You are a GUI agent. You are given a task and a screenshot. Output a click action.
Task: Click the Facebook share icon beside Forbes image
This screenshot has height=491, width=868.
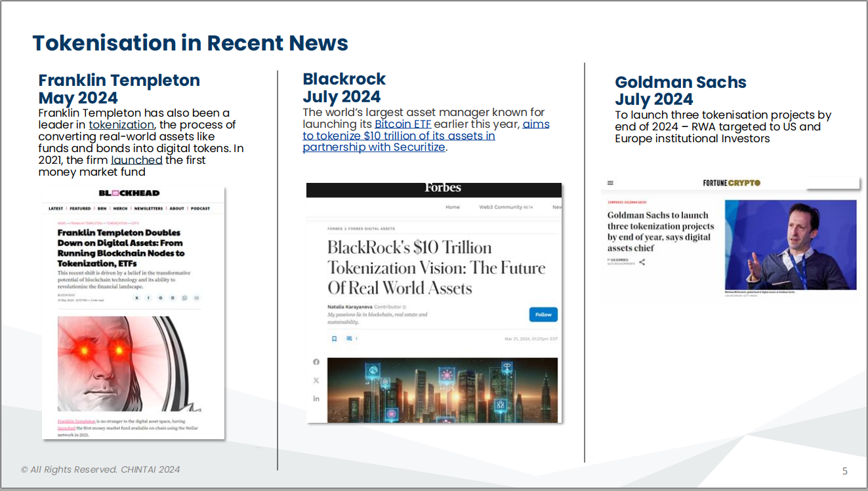316,362
